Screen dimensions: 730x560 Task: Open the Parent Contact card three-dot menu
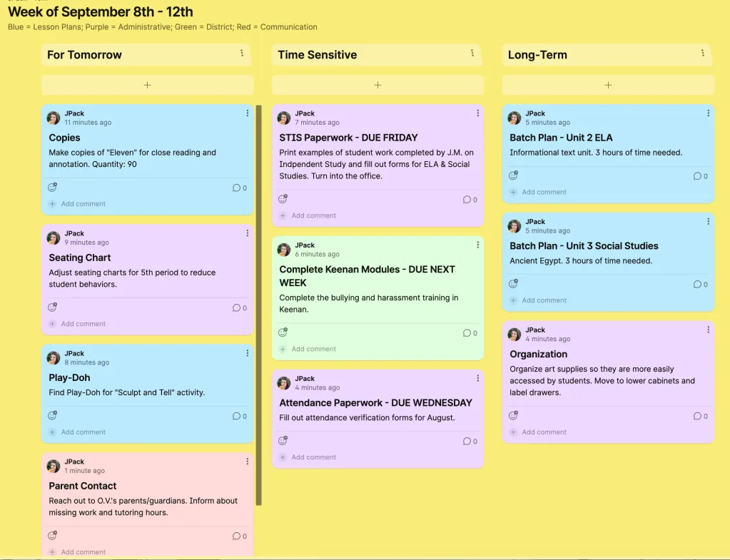click(247, 462)
